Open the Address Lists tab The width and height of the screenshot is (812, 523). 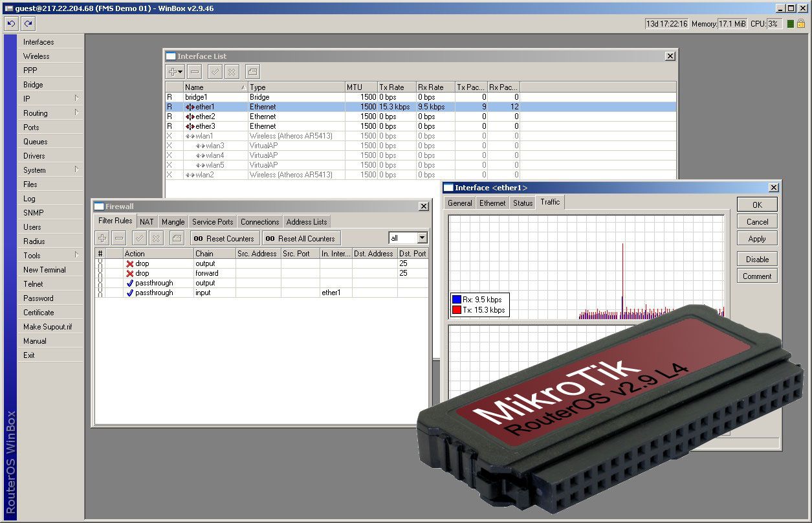point(307,221)
